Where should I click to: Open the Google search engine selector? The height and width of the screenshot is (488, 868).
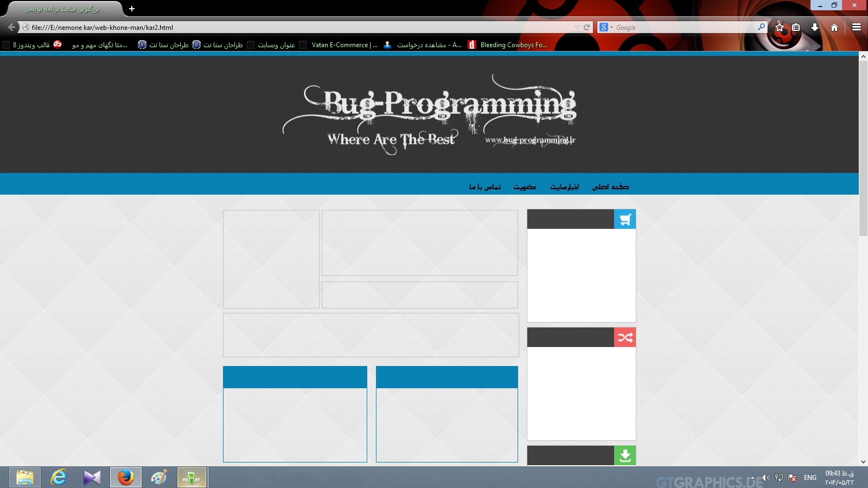point(606,27)
